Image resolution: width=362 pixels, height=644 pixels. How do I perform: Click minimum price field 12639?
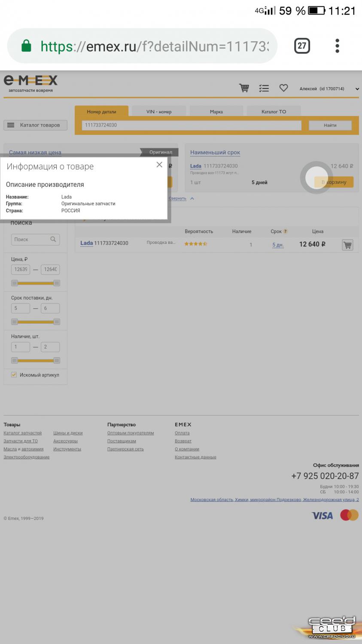(x=21, y=270)
